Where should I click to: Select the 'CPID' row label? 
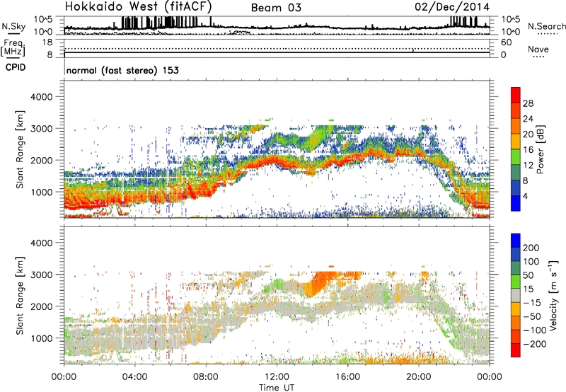pos(16,67)
